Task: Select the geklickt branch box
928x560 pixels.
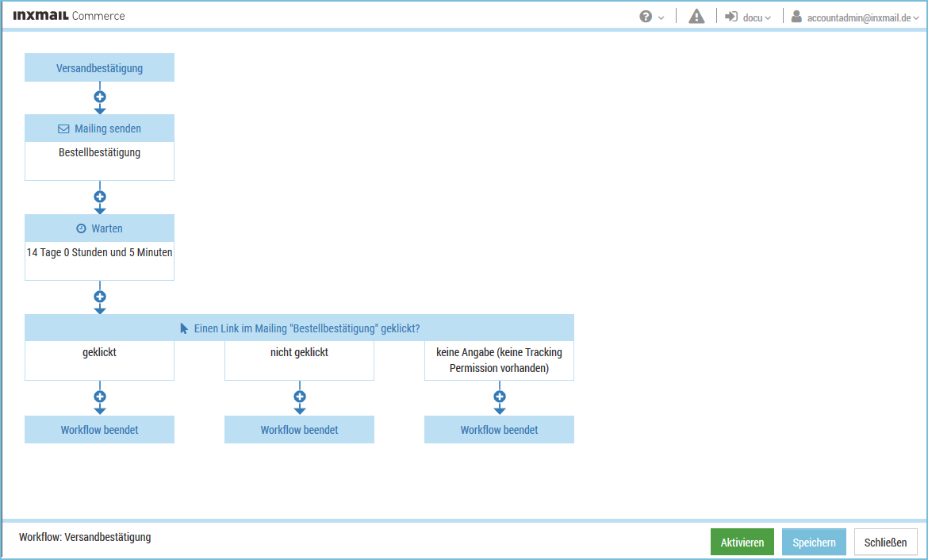Action: pos(99,360)
